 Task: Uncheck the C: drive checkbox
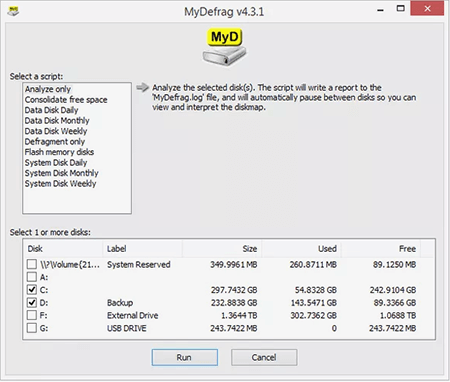click(32, 290)
